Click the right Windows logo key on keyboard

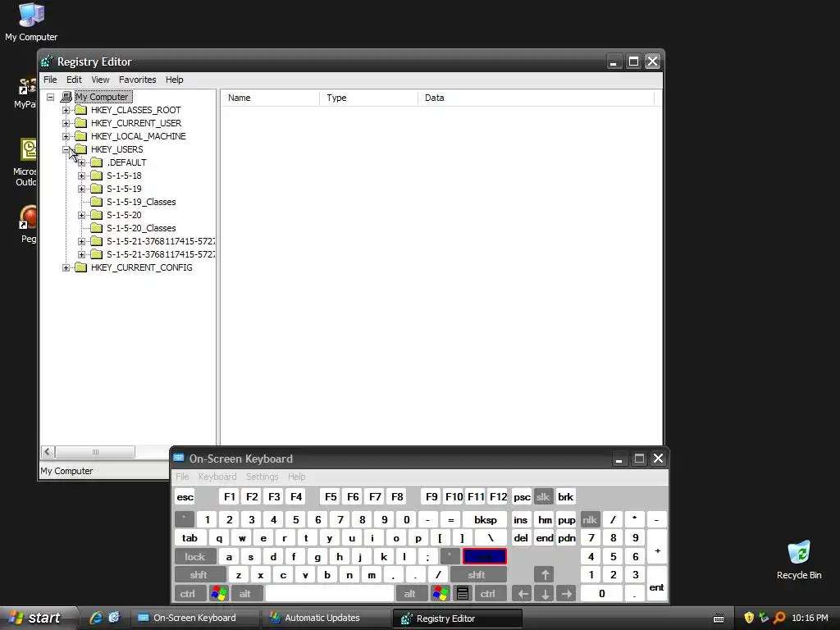pos(441,594)
